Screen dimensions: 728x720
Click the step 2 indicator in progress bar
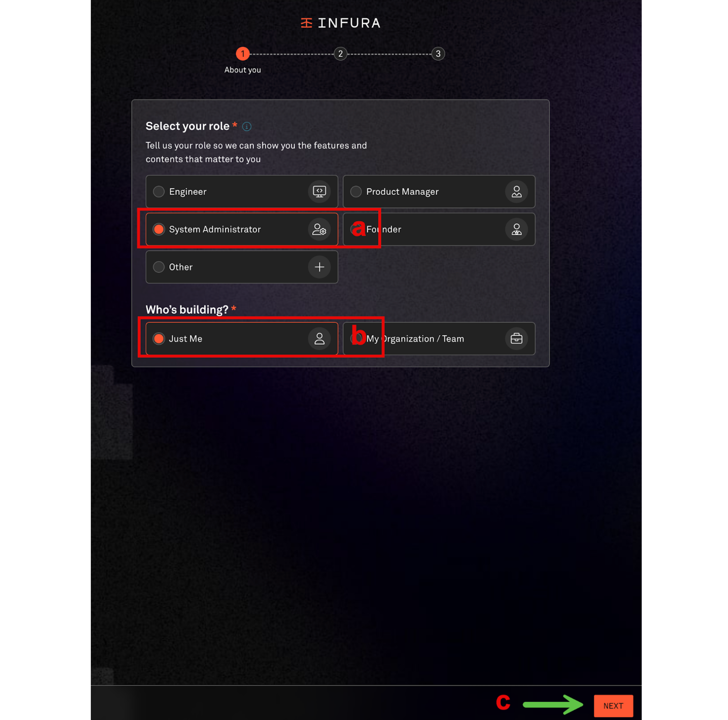click(340, 53)
